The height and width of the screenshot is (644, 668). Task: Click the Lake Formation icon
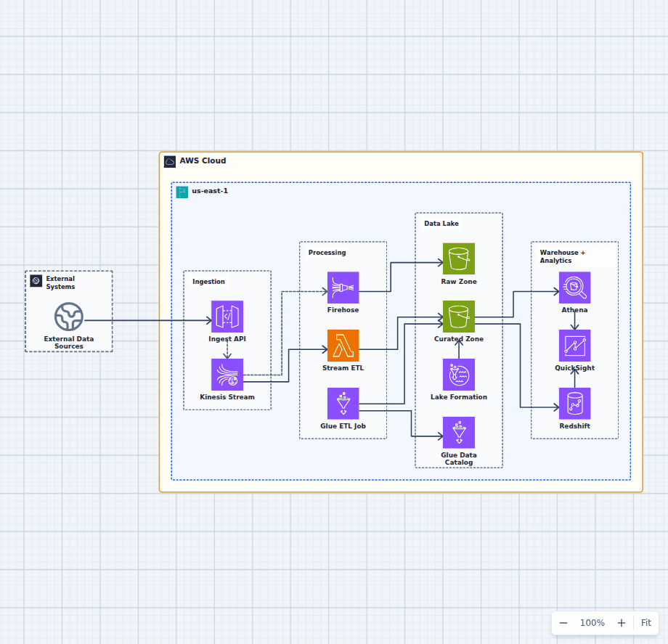click(459, 375)
